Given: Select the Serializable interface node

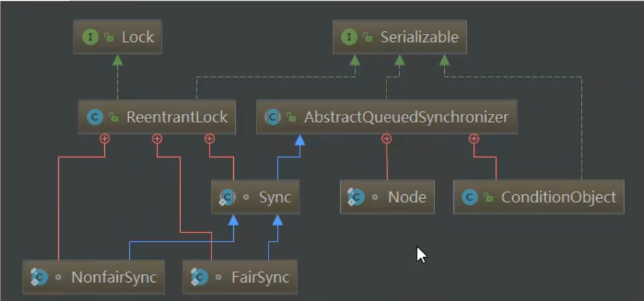Looking at the screenshot, I should pyautogui.click(x=400, y=37).
